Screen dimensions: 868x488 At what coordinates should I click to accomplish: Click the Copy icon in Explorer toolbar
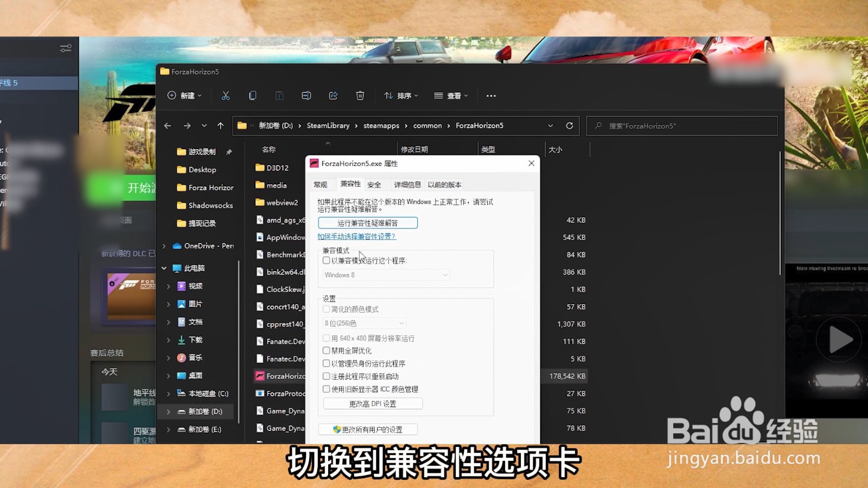(x=252, y=95)
